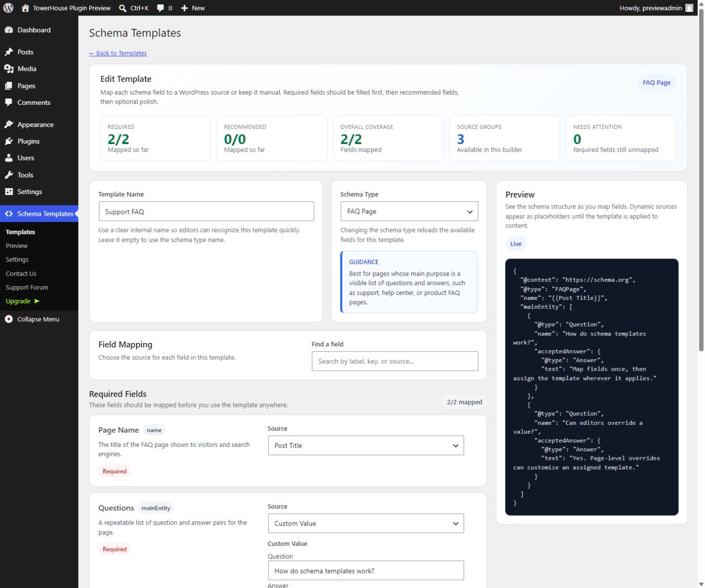Open the Posts menu item
This screenshot has width=705, height=588.
(39, 52)
